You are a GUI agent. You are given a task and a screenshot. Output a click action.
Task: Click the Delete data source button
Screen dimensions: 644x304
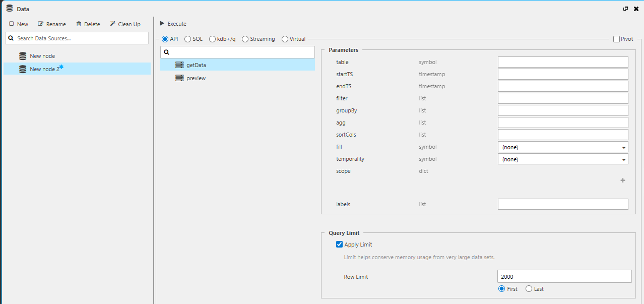pyautogui.click(x=88, y=24)
